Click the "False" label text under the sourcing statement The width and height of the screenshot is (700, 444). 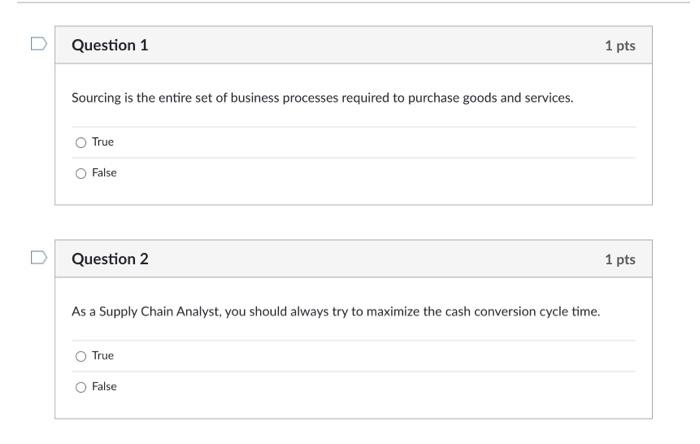(x=104, y=173)
